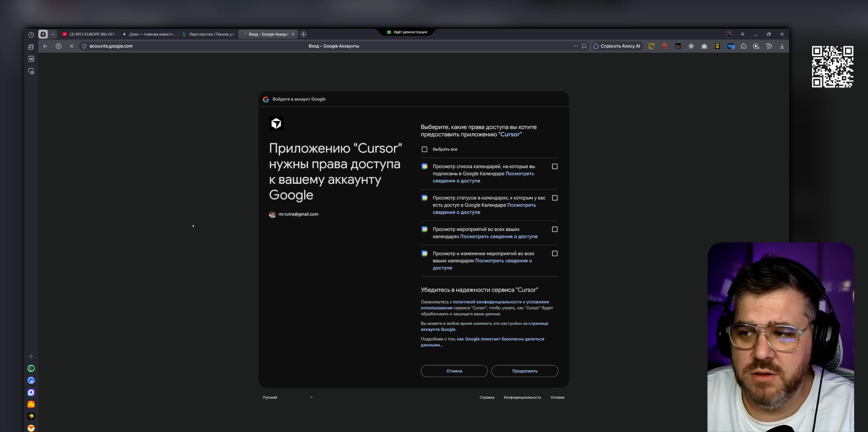Click the tab group counter showing 4
Viewport: 868px width, 432px height.
(43, 34)
